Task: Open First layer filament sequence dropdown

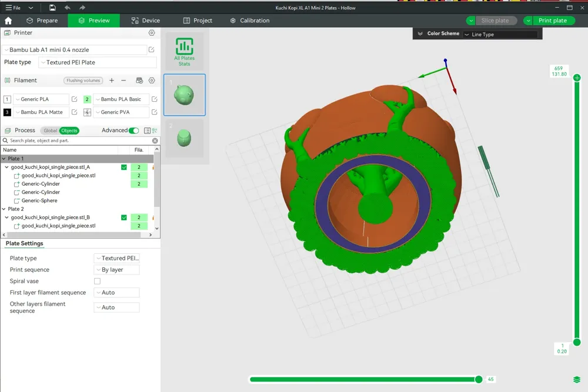Action: click(x=116, y=292)
